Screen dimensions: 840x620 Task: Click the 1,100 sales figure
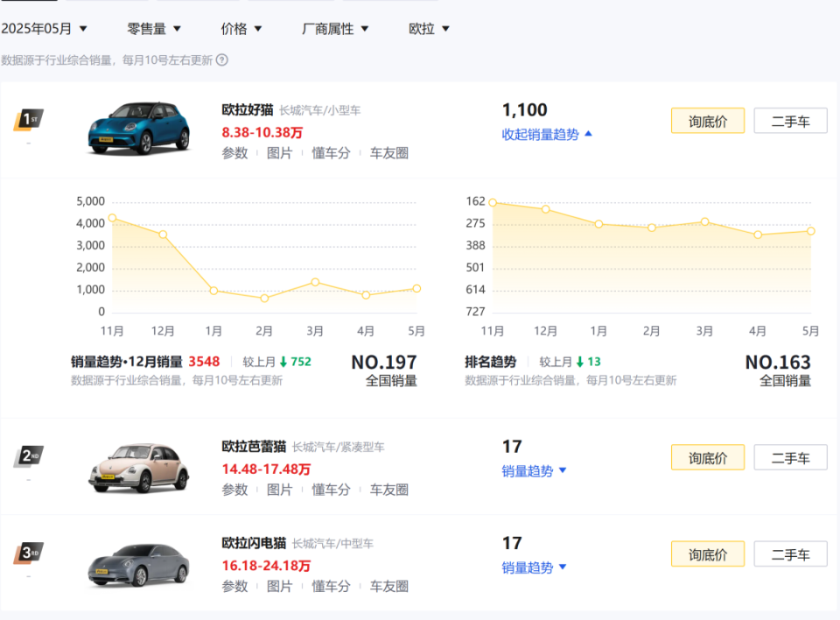point(524,110)
